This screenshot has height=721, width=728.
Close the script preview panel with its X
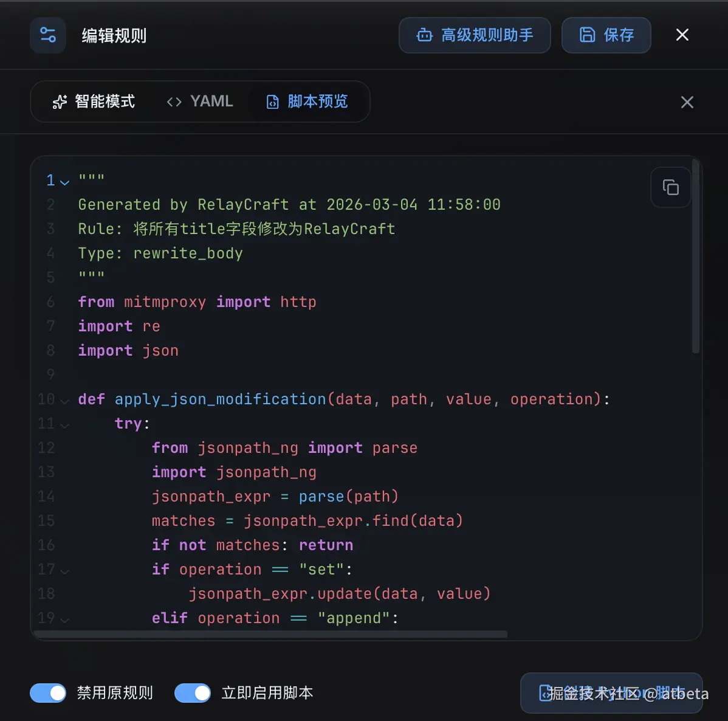tap(687, 102)
